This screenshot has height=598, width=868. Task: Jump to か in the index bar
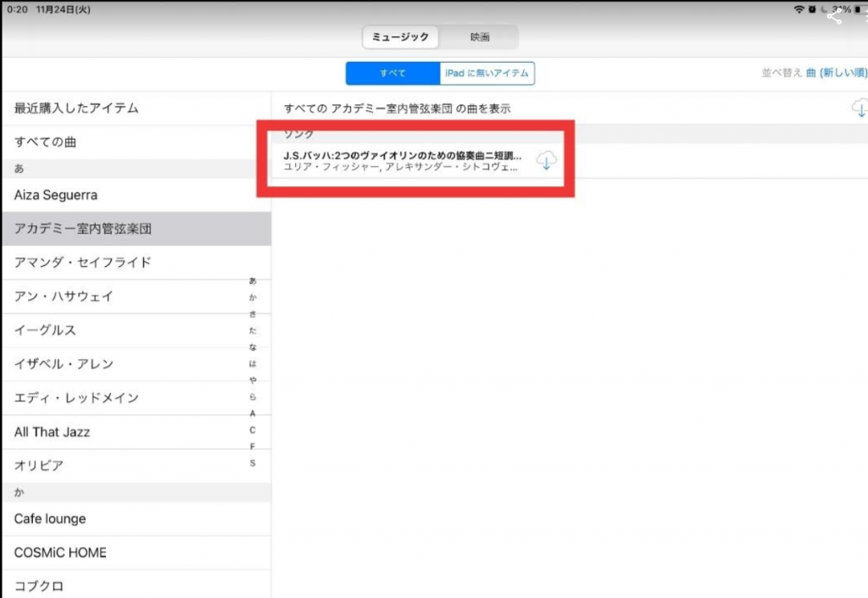(x=253, y=297)
